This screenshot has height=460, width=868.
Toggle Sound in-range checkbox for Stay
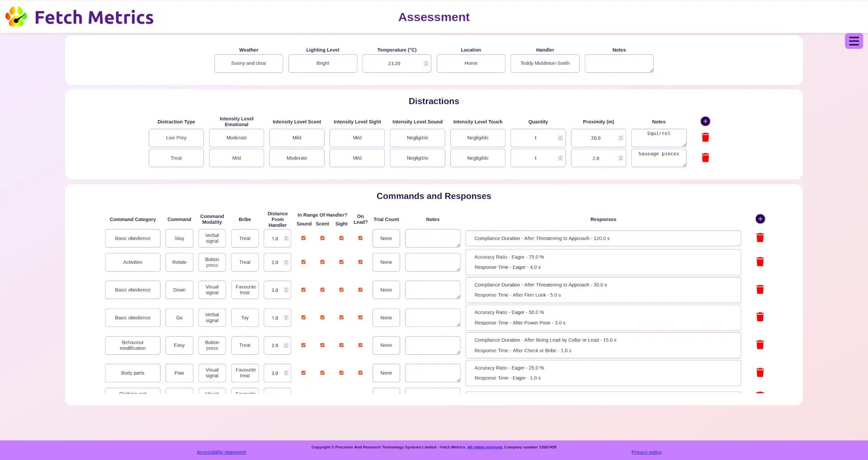pyautogui.click(x=303, y=238)
